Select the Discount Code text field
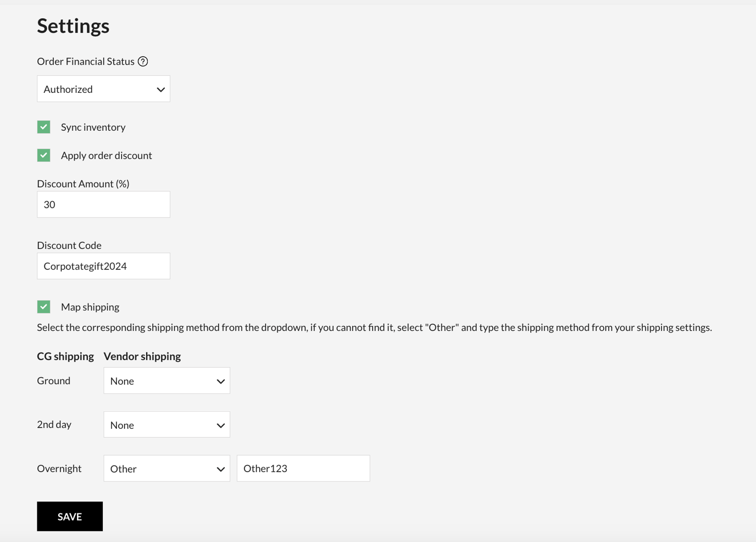The width and height of the screenshot is (756, 542). 103,266
